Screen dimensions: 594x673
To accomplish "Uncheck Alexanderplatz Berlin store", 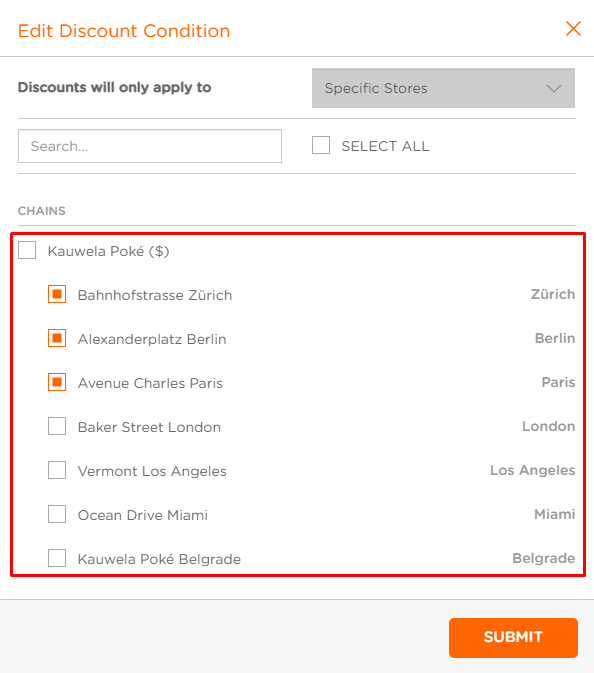I will coord(57,338).
